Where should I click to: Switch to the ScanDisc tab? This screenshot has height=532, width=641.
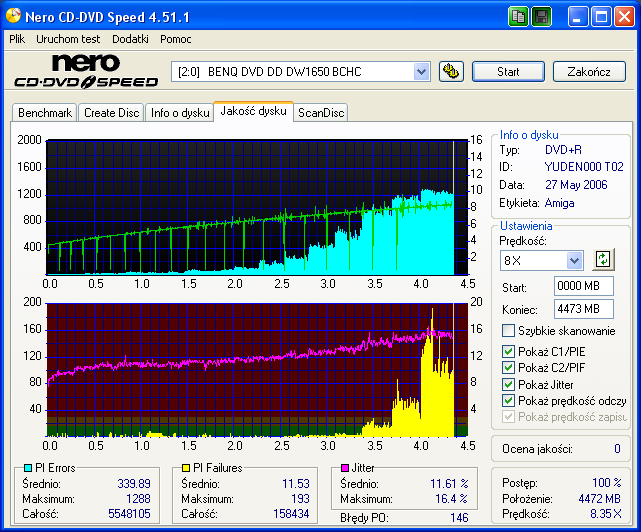(321, 112)
